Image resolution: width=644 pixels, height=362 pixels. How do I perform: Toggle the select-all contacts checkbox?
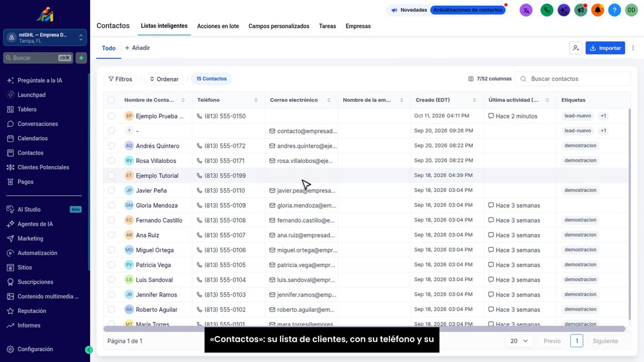(111, 100)
